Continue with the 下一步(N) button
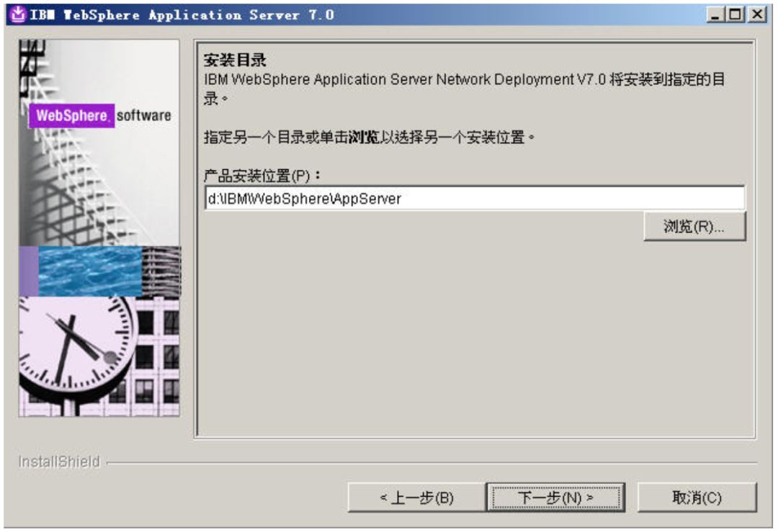Screen dimensions: 778x532 tap(555, 497)
